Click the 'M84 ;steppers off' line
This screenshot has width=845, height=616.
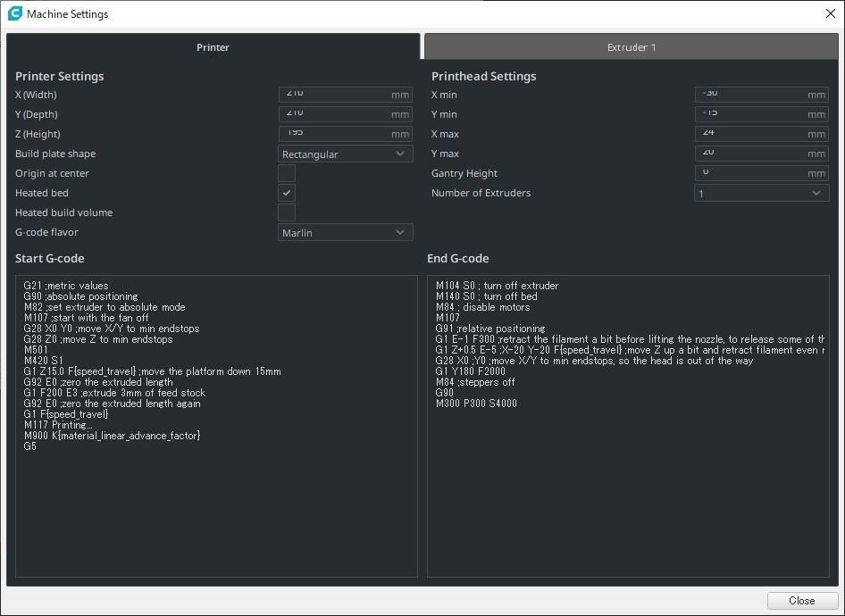click(475, 382)
